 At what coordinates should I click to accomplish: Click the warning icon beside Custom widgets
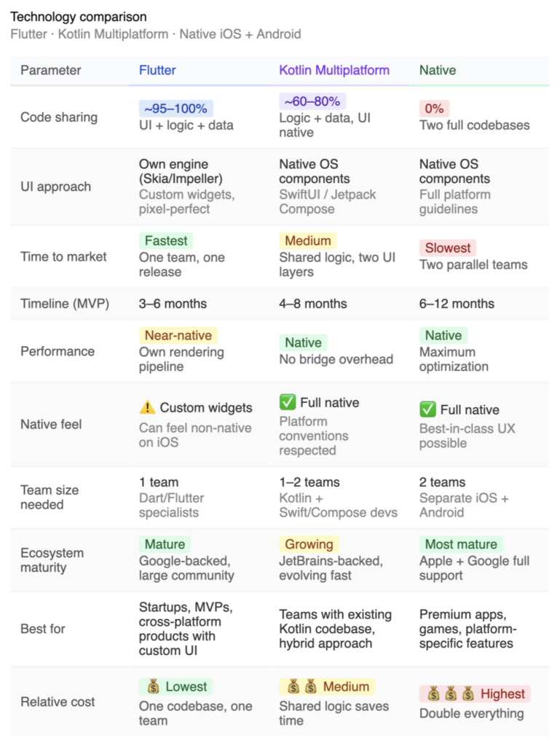click(148, 408)
